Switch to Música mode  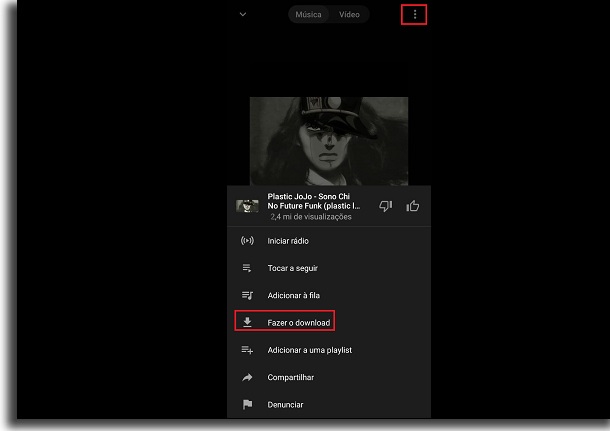click(x=309, y=14)
